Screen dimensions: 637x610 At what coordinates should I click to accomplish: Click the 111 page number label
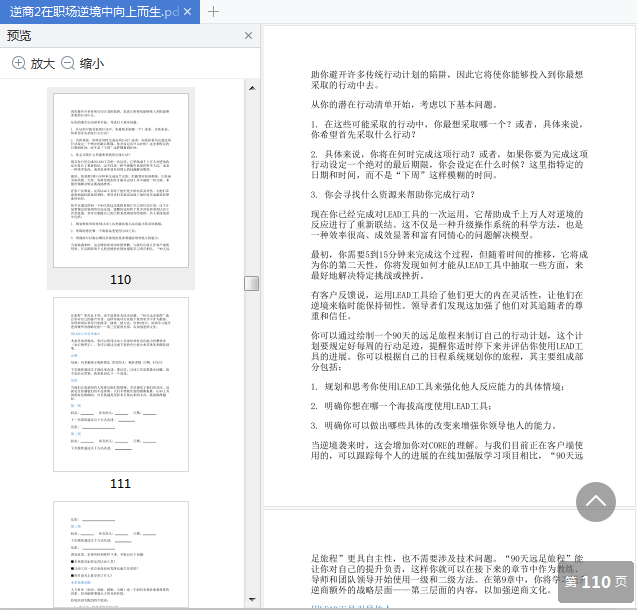click(121, 483)
